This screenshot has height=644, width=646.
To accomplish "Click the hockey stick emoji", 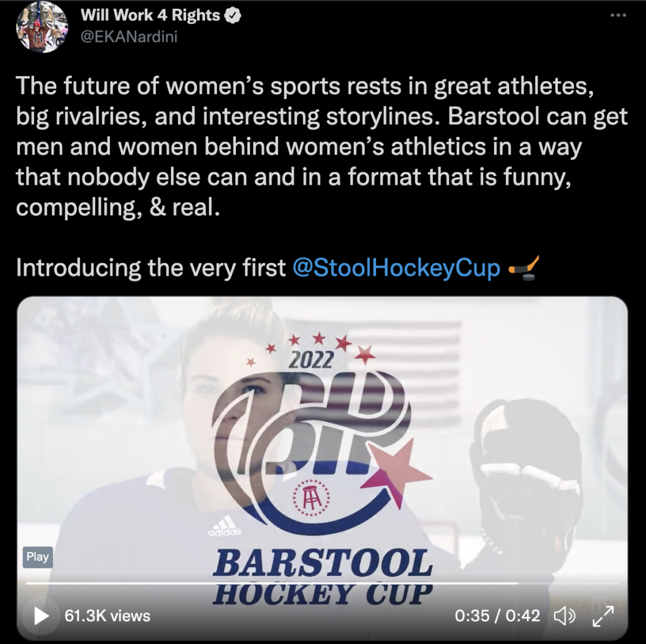I will coord(523,268).
